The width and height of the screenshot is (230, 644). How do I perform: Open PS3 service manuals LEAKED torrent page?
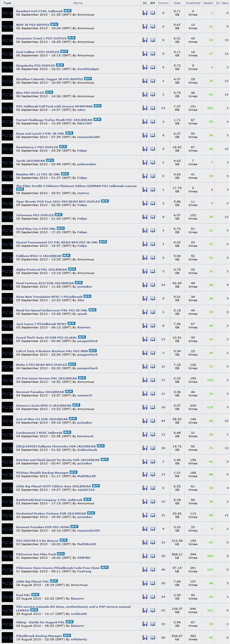73,608
